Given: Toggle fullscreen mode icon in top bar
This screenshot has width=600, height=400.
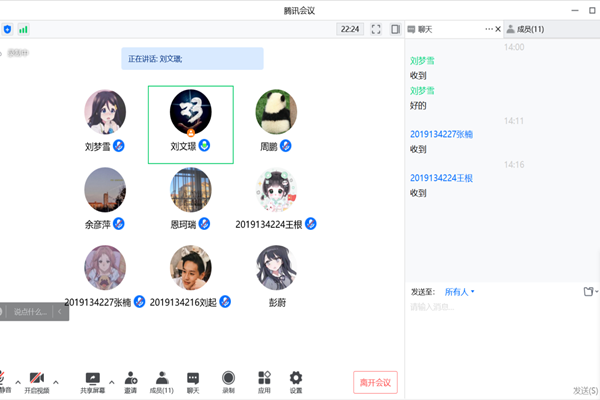Looking at the screenshot, I should (376, 29).
